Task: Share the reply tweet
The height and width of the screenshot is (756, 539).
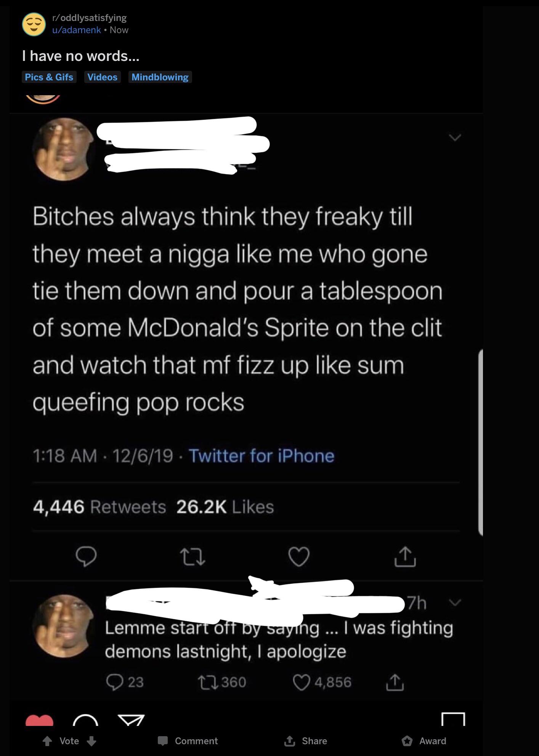Action: click(x=395, y=682)
